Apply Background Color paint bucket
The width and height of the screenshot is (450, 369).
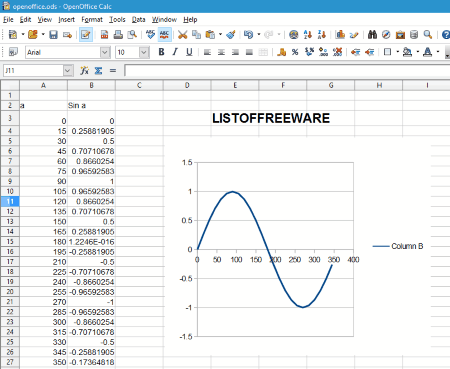(x=407, y=52)
